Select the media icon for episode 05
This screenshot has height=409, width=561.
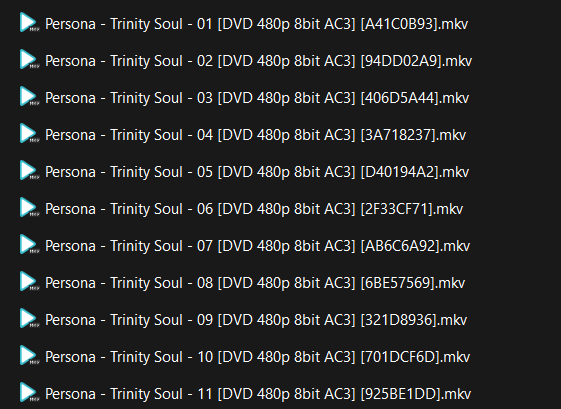29,171
